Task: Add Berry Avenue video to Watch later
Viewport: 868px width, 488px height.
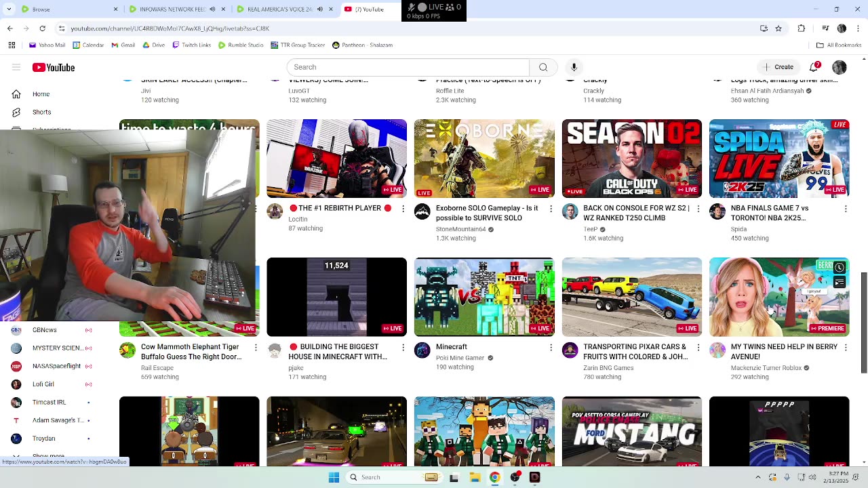Action: pyautogui.click(x=840, y=267)
